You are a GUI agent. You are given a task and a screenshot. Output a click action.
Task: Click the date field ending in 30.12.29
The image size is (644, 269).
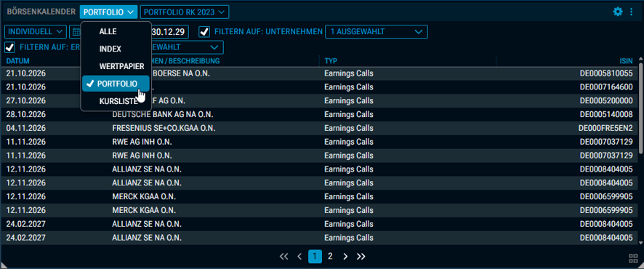point(169,31)
